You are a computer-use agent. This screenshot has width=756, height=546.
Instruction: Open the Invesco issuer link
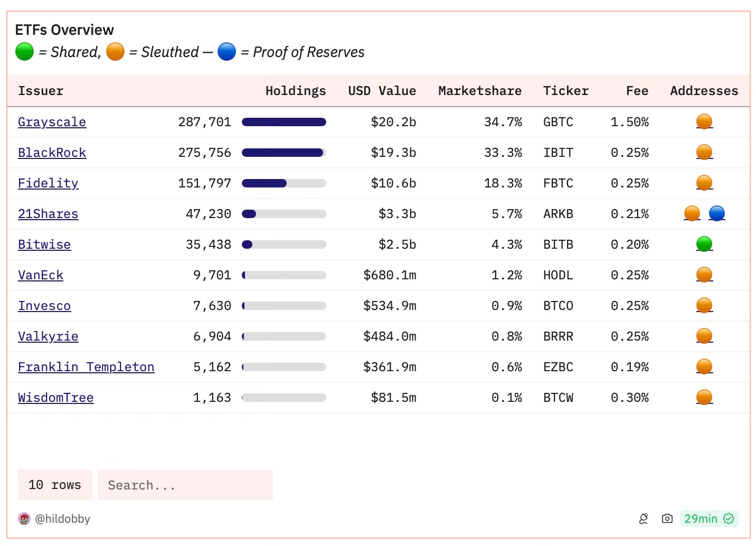coord(44,306)
